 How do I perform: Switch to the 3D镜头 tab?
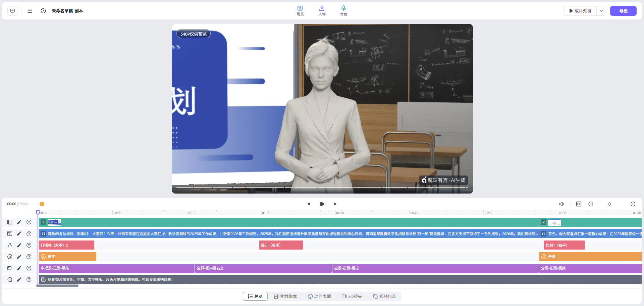pyautogui.click(x=352, y=296)
